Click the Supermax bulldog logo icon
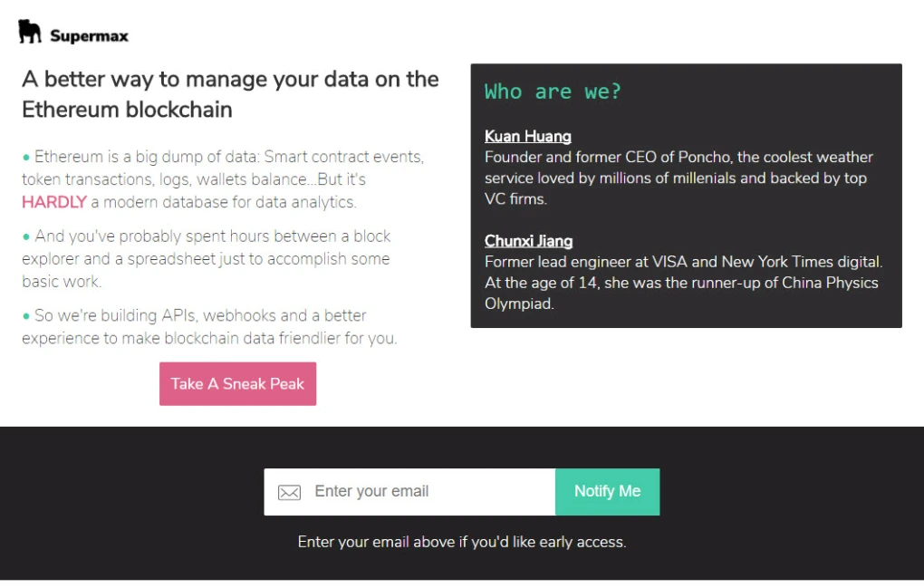 (30, 32)
